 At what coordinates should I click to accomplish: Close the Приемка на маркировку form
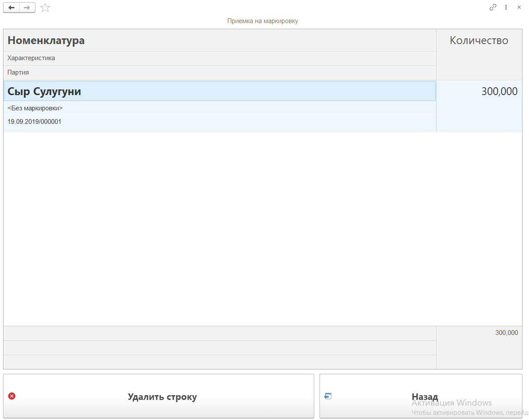[519, 7]
